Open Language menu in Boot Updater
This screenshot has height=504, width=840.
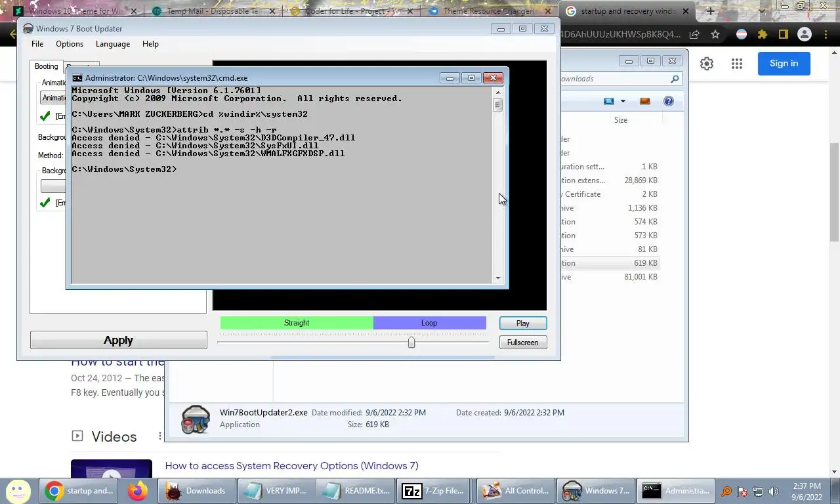click(113, 44)
